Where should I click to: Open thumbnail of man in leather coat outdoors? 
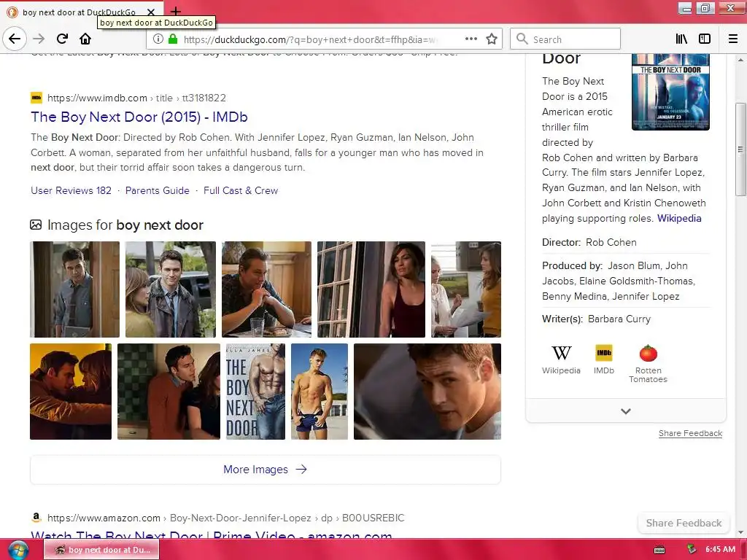coord(171,289)
